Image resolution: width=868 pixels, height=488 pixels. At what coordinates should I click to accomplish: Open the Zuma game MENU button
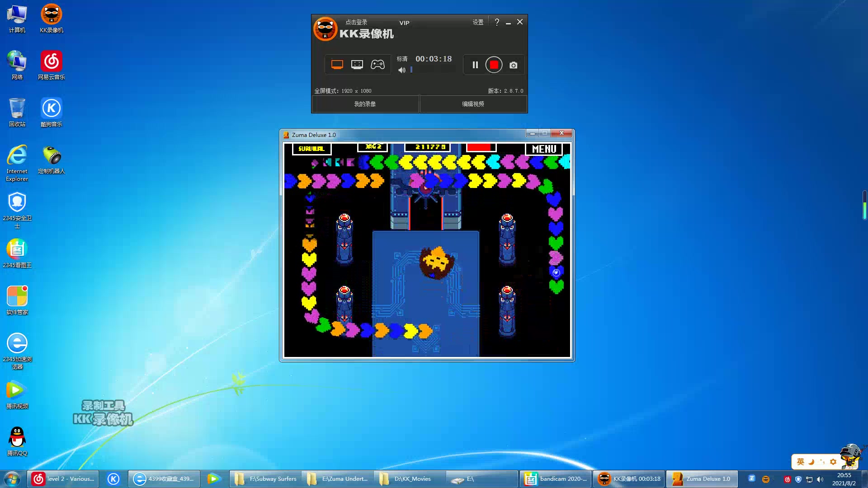[x=543, y=149]
